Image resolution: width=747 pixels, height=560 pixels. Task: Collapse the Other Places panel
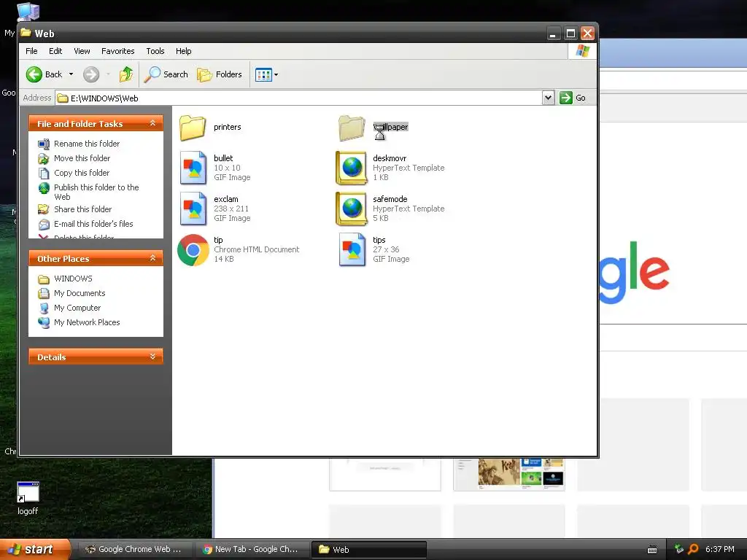[152, 258]
